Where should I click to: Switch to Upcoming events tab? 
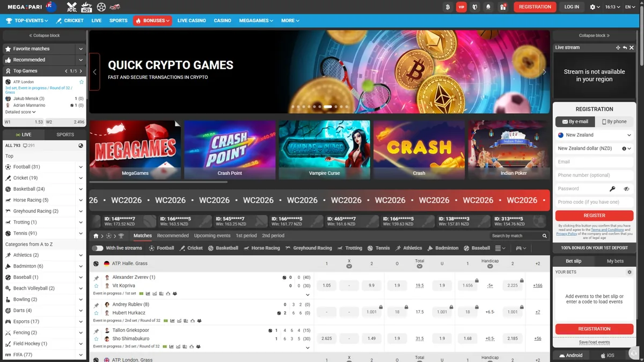(x=212, y=236)
